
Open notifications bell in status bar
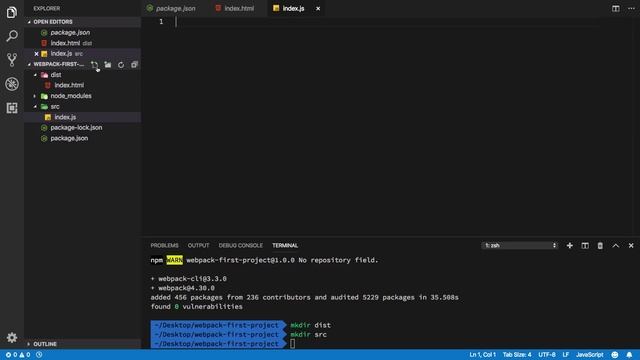click(629, 355)
